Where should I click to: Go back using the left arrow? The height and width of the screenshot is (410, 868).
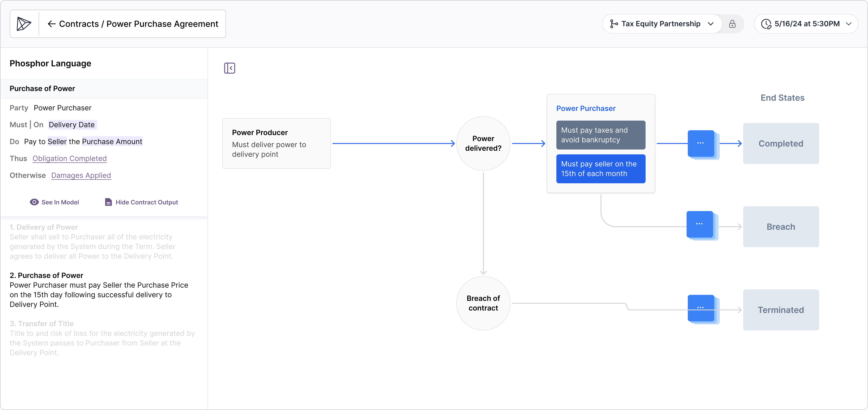(52, 24)
